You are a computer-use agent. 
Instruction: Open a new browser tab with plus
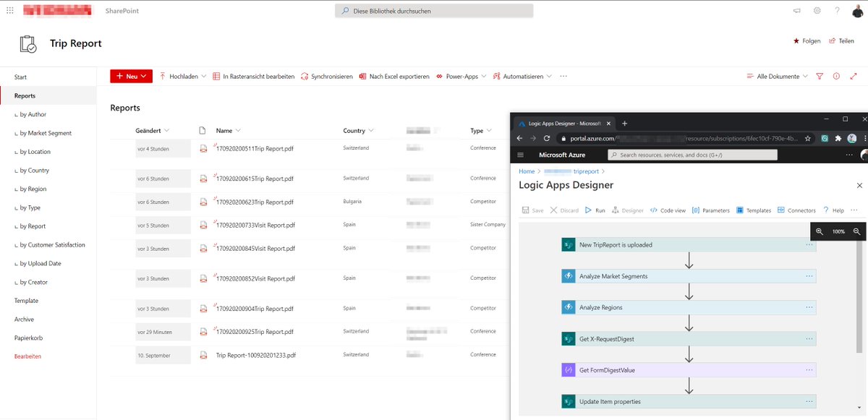click(x=625, y=124)
